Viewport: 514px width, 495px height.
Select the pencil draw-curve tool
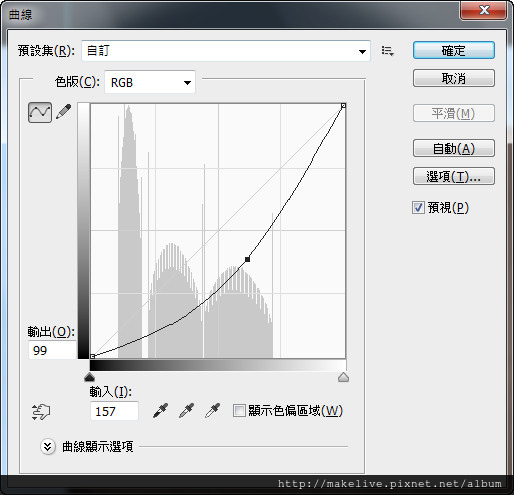[64, 112]
